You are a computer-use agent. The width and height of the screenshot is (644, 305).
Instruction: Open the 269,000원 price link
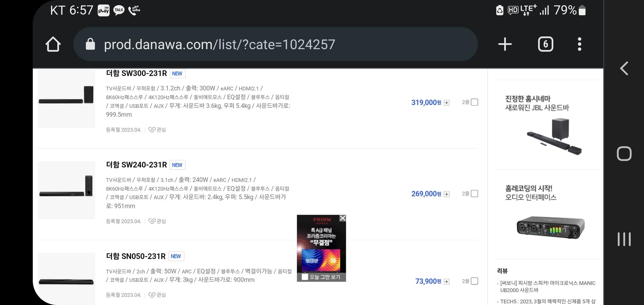[426, 194]
